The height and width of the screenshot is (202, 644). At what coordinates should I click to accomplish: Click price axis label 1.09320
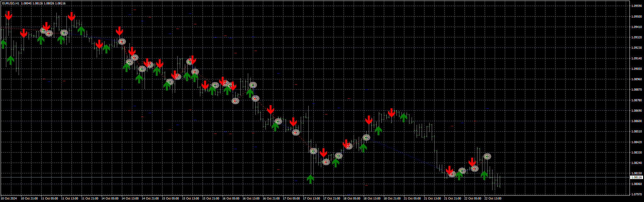636,37
